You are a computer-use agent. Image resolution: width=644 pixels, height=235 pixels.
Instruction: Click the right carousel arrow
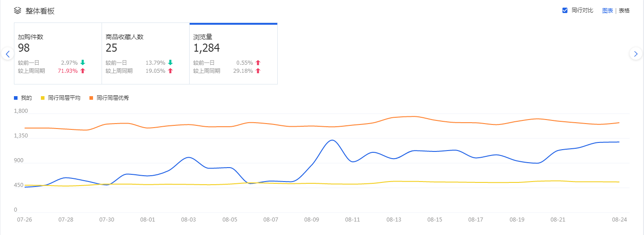pos(635,54)
